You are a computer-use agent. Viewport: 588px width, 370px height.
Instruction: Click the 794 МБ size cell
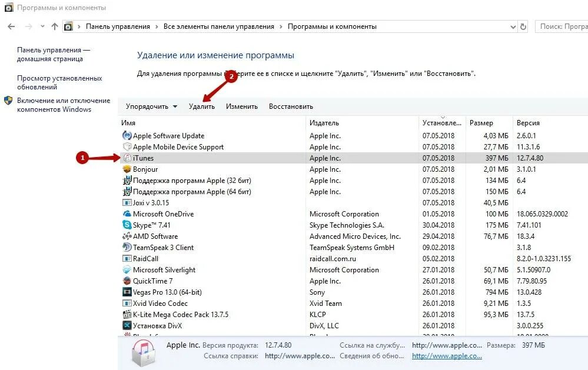click(497, 292)
